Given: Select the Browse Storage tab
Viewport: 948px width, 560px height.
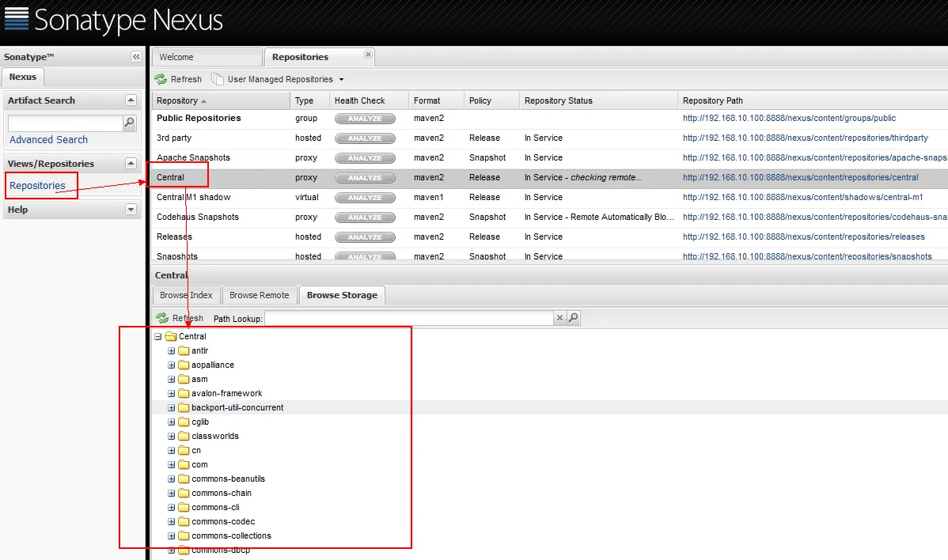Looking at the screenshot, I should coord(342,295).
